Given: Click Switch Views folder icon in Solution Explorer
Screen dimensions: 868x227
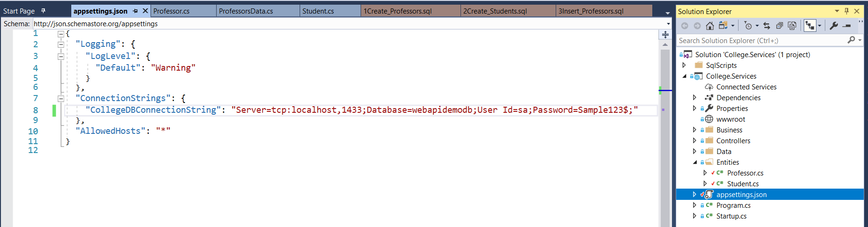Looking at the screenshot, I should (723, 26).
